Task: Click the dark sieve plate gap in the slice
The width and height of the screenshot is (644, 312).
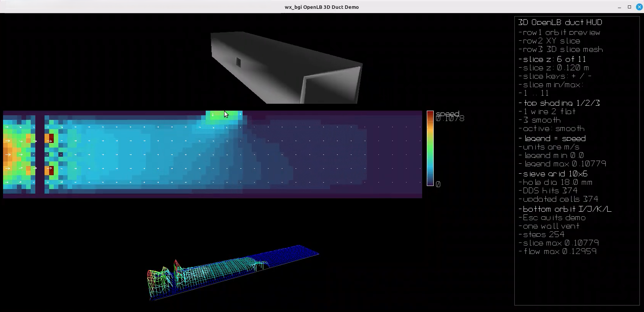Action: coord(40,154)
